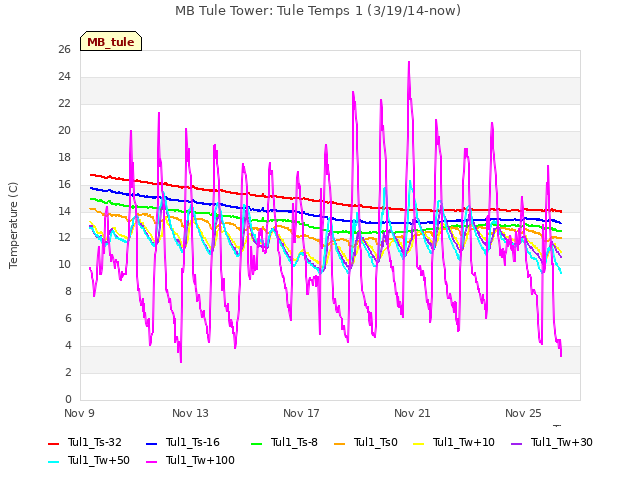Click the cyan Tul1_Tw+50 legend swatch
Image resolution: width=640 pixels, height=480 pixels.
pyautogui.click(x=53, y=462)
